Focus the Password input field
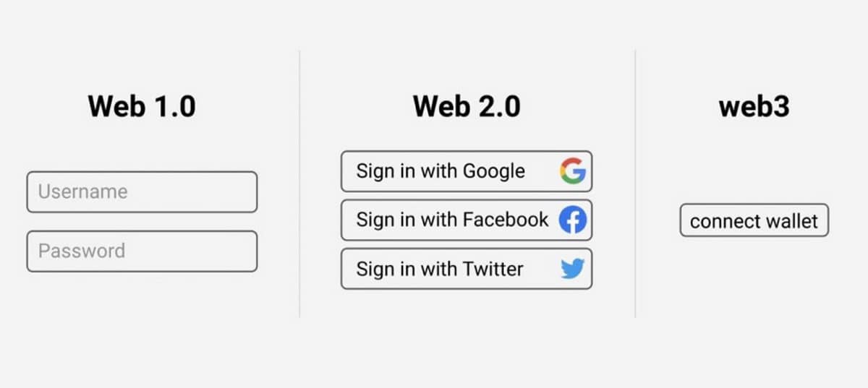This screenshot has width=868, height=388. pos(142,251)
